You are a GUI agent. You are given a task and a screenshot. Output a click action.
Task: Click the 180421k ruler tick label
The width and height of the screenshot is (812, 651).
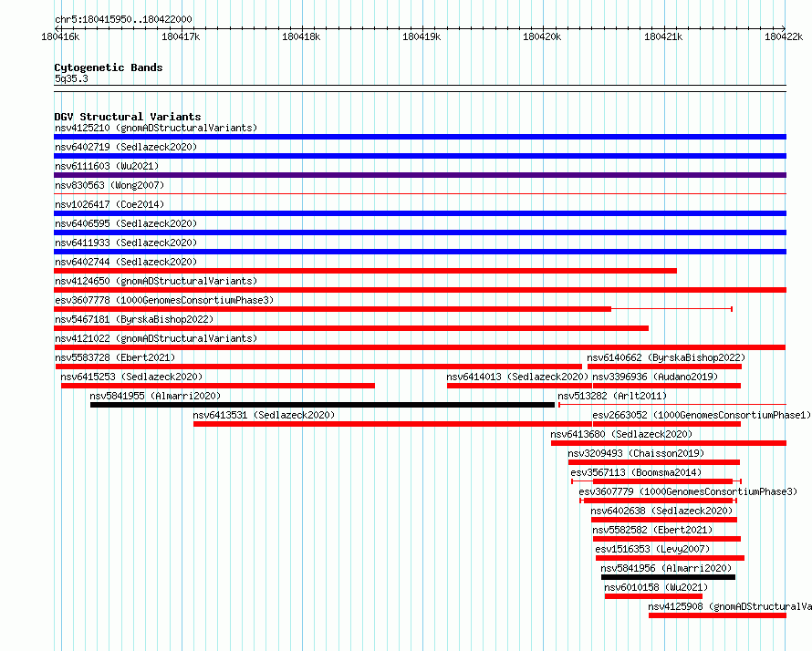pyautogui.click(x=663, y=36)
